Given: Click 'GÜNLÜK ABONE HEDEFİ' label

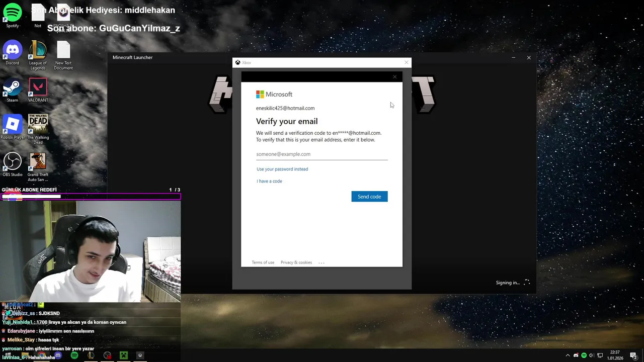Looking at the screenshot, I should click(x=29, y=190).
